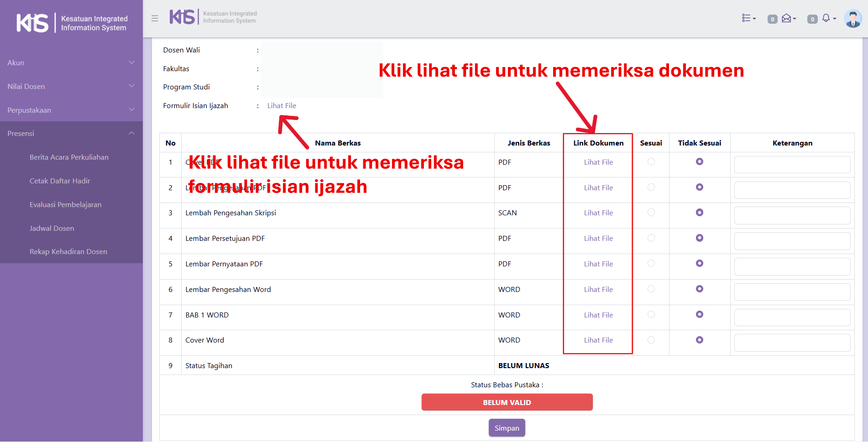Screen dimensions: 868x442
Task: Mark Cover Word row as Sesuai
Action: [651, 340]
